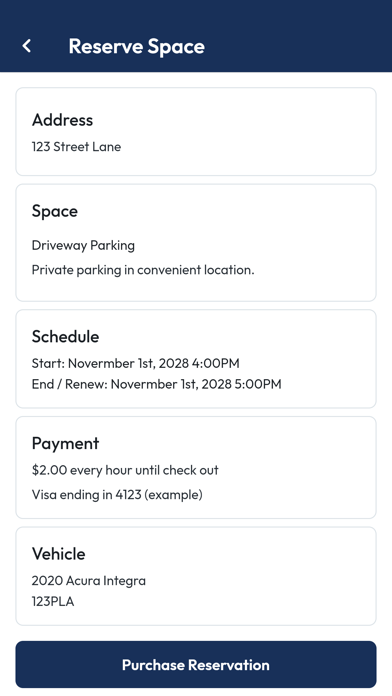Open the Space card

pos(196,243)
